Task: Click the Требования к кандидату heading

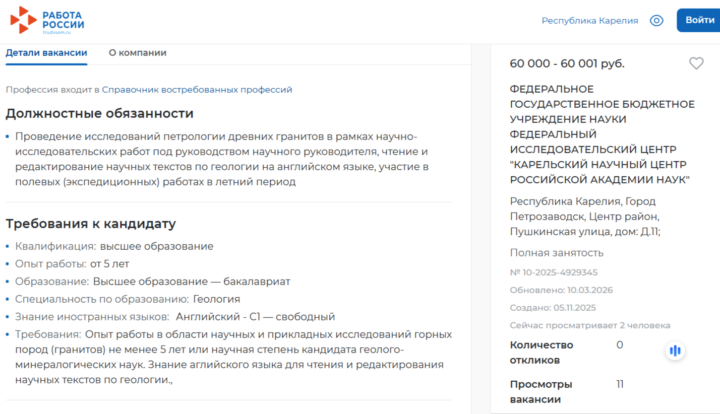Action: tap(90, 223)
